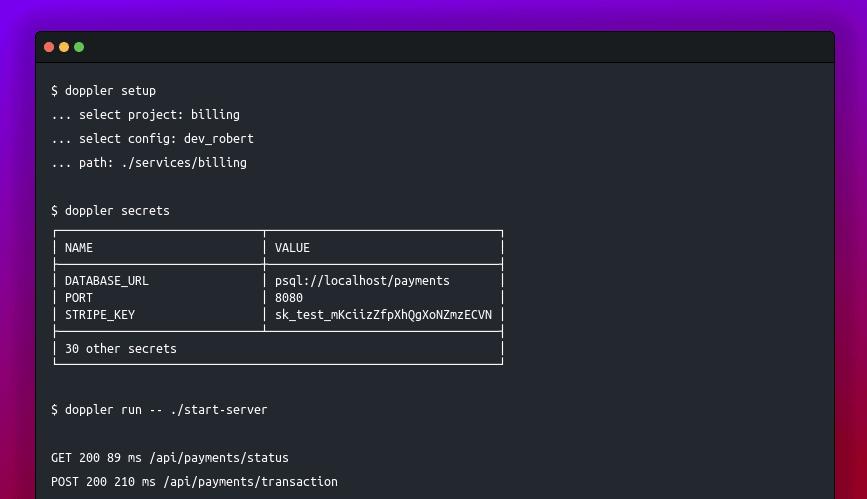The height and width of the screenshot is (499, 867).
Task: Select the PORT name cell
Action: pos(79,298)
